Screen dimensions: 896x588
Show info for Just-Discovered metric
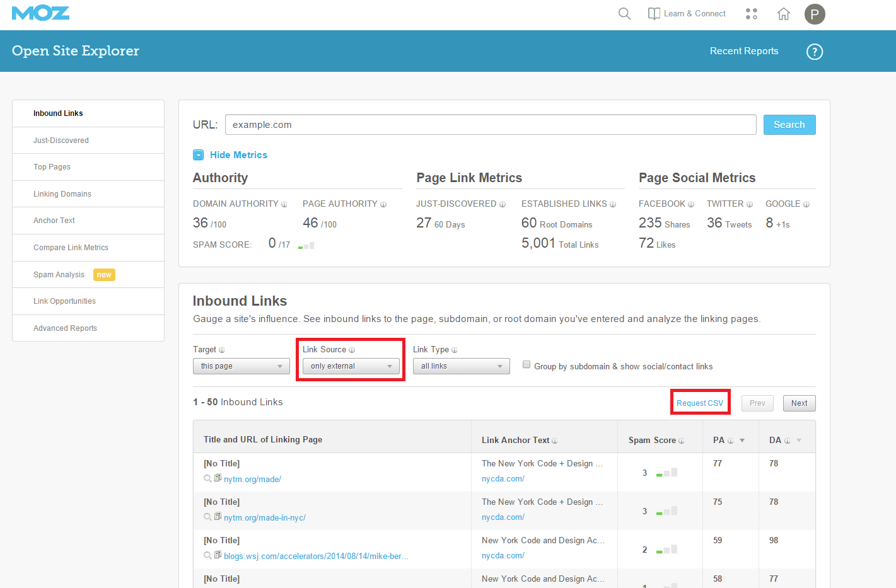(503, 204)
